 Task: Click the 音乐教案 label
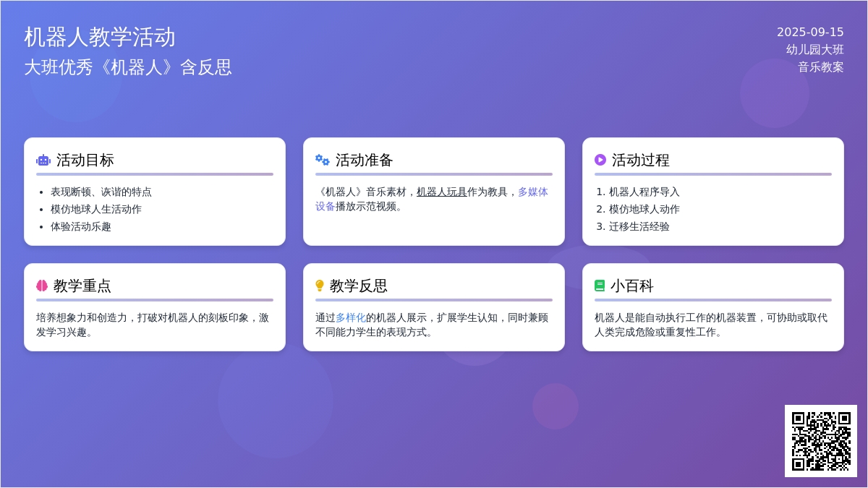point(821,67)
